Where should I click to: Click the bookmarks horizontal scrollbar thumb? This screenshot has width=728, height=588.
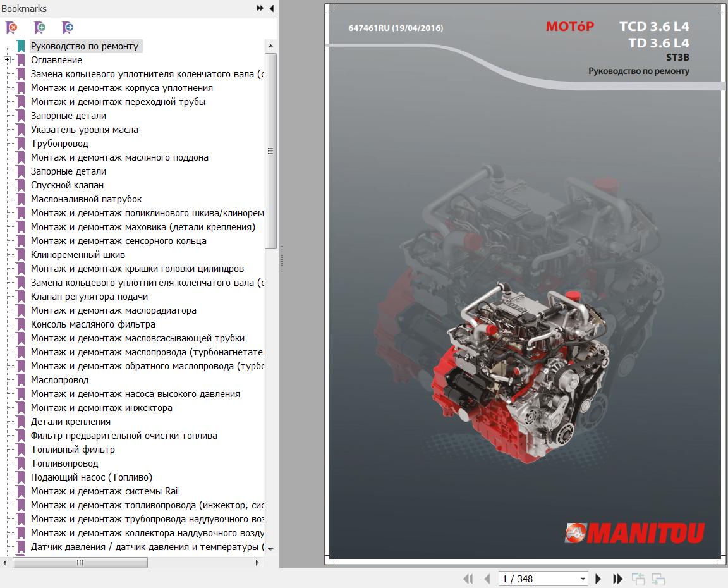tap(80, 563)
